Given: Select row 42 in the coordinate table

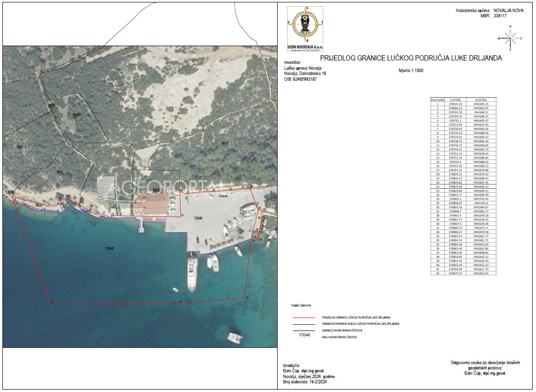Looking at the screenshot, I should click(x=463, y=273).
